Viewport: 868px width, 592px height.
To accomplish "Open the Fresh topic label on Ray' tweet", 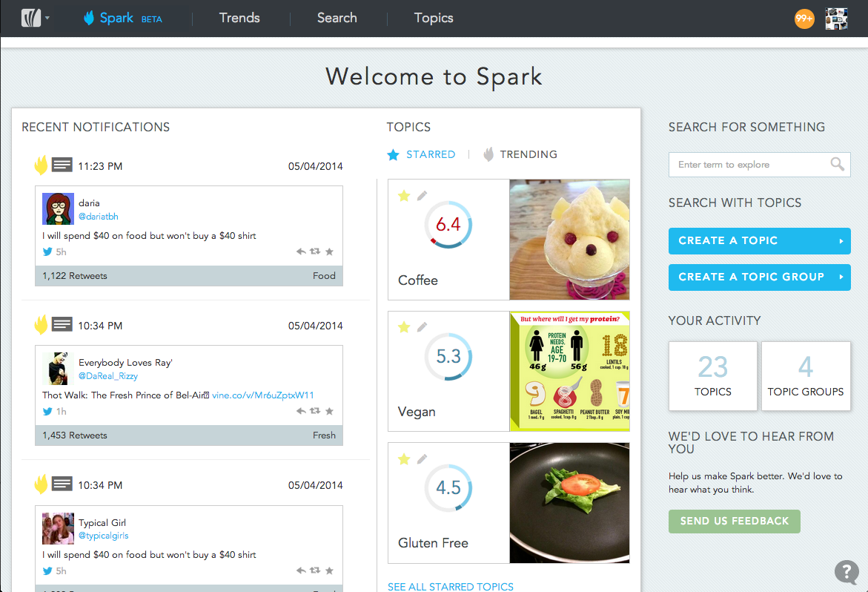I will (324, 435).
